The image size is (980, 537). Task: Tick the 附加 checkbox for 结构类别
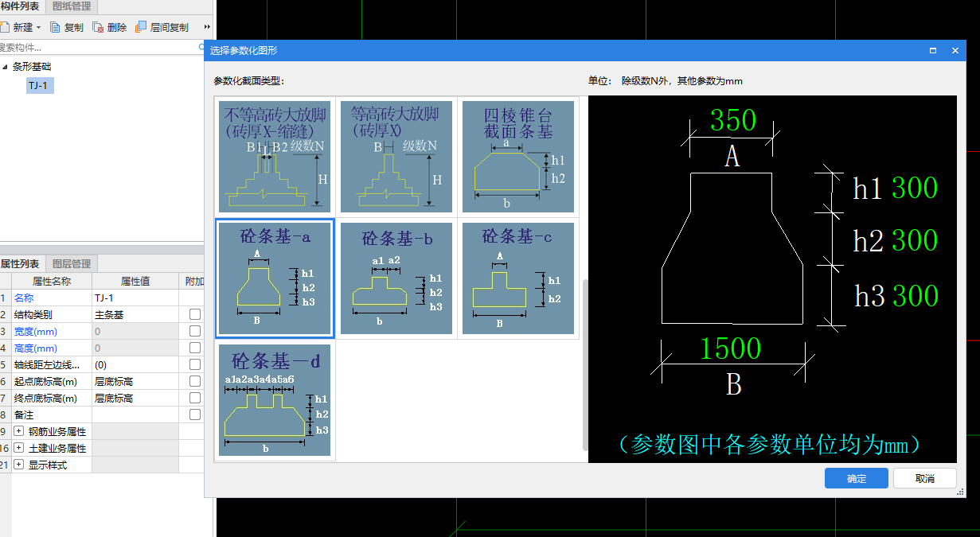[194, 314]
